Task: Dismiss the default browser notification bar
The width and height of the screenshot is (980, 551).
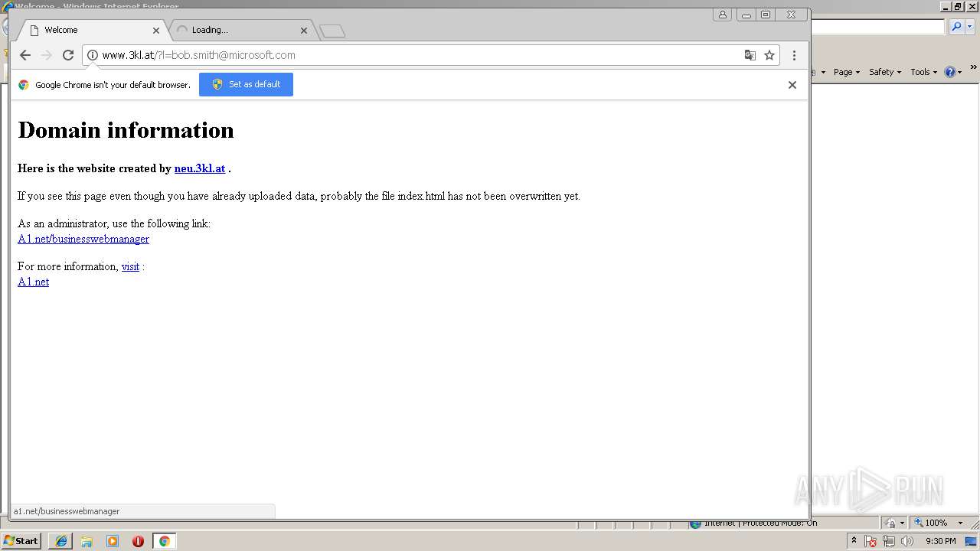Action: pyautogui.click(x=792, y=85)
